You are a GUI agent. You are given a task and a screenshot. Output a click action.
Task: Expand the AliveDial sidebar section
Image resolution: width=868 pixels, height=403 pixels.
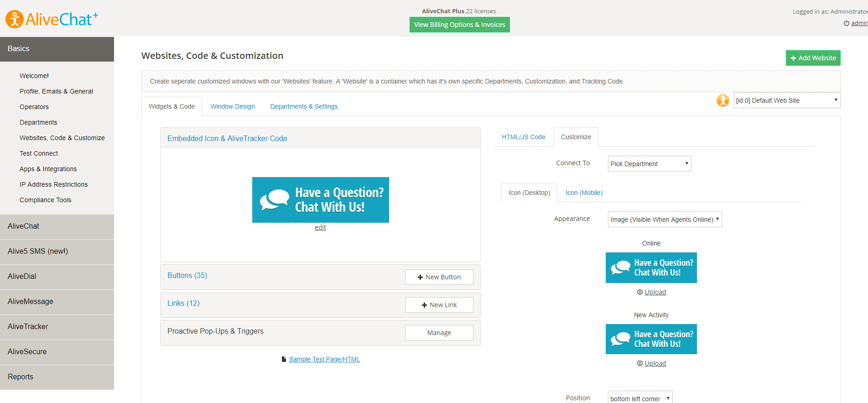[x=57, y=277]
